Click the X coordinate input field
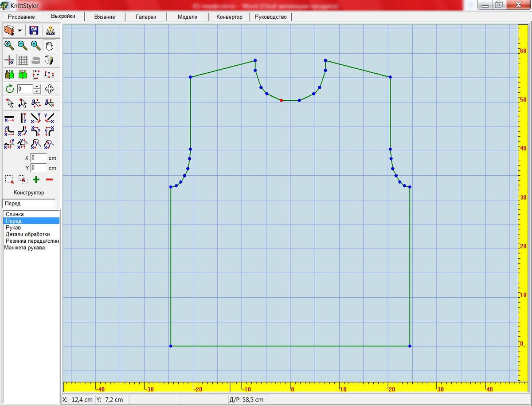Viewport: 532px width, 406px height. pyautogui.click(x=39, y=158)
